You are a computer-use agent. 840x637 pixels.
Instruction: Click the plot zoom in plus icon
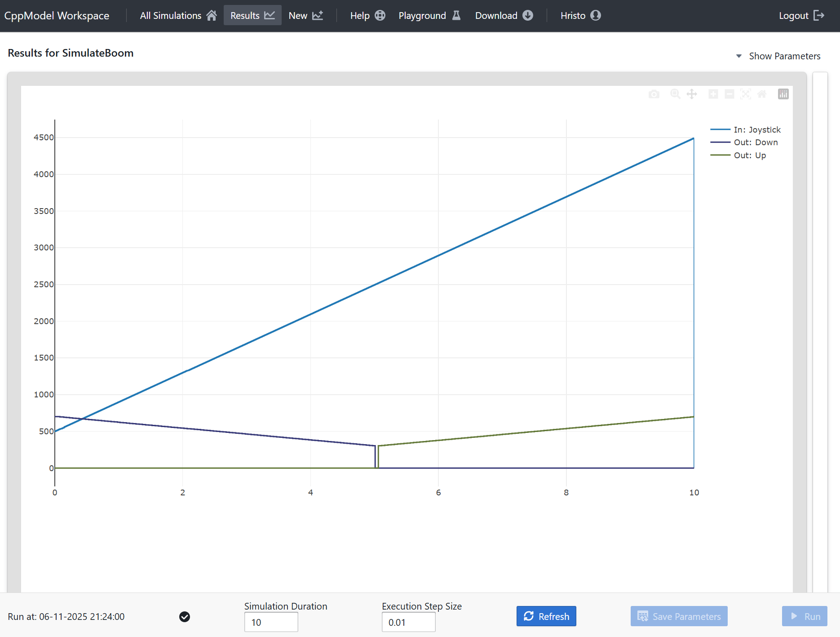[713, 94]
